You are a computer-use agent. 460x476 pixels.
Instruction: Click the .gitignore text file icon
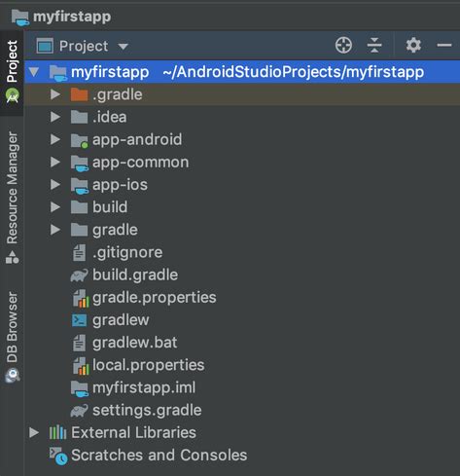click(79, 253)
